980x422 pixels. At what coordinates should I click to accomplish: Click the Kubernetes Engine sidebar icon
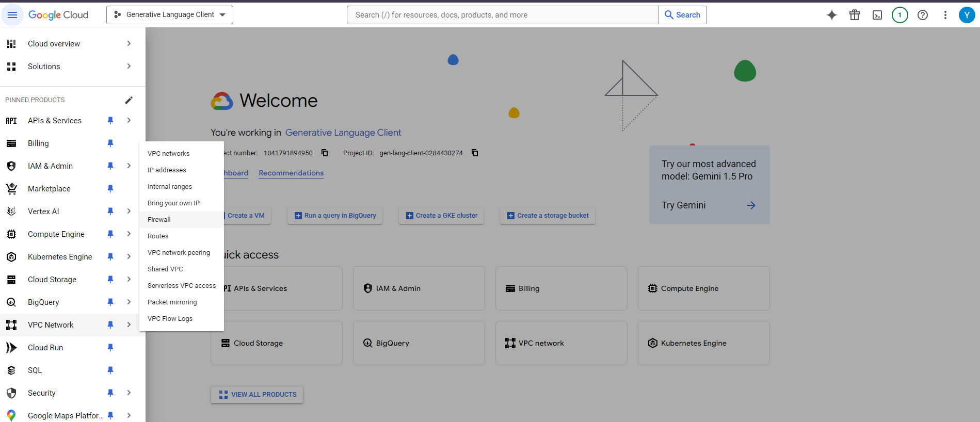[11, 257]
